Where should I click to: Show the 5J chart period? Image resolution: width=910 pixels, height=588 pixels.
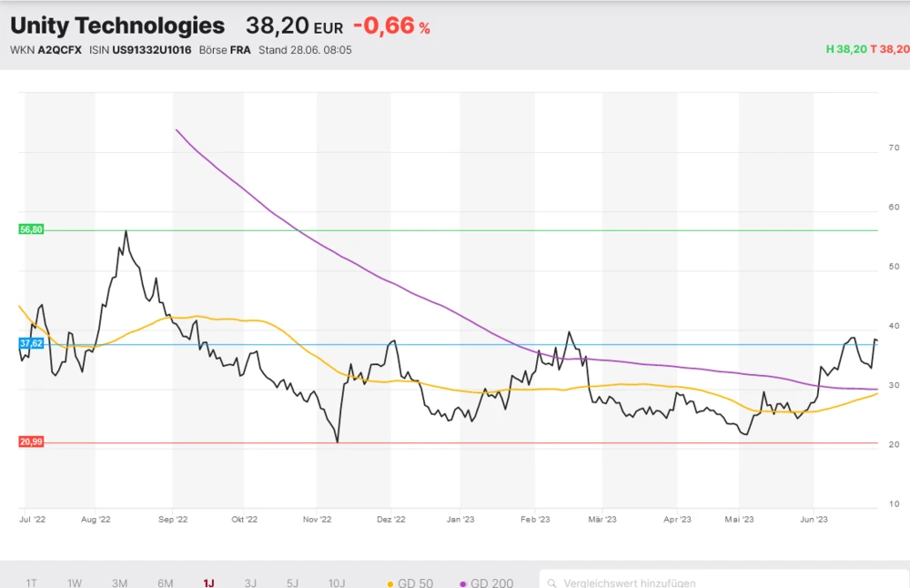point(292,583)
